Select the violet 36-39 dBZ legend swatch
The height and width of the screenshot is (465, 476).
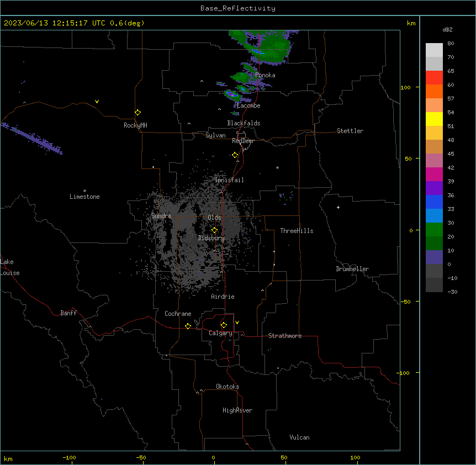tap(434, 188)
